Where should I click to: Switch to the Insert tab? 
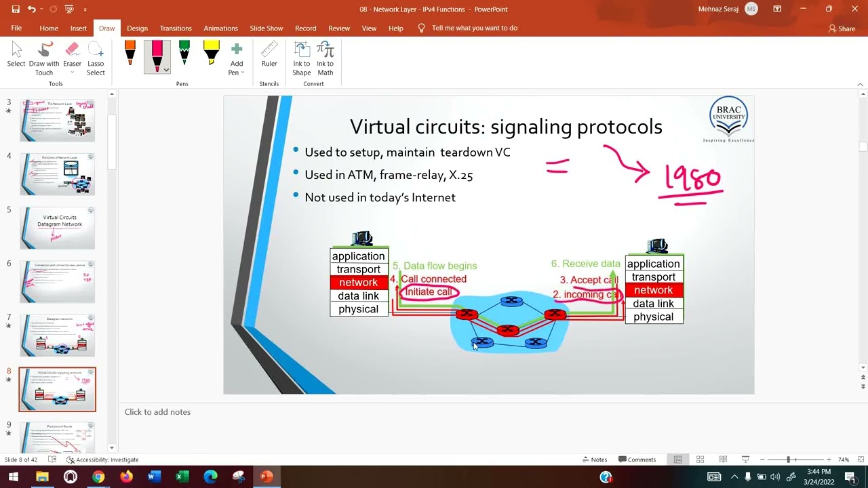(x=79, y=28)
